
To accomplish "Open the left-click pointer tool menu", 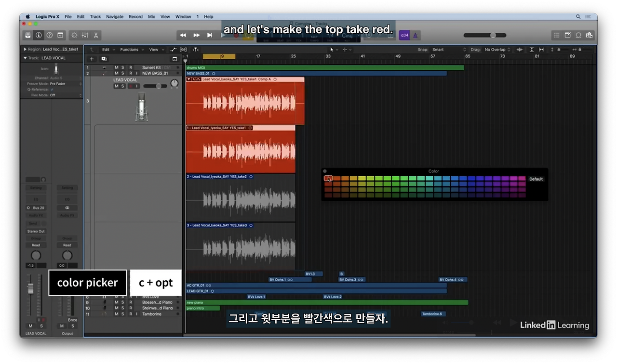I will click(x=334, y=50).
